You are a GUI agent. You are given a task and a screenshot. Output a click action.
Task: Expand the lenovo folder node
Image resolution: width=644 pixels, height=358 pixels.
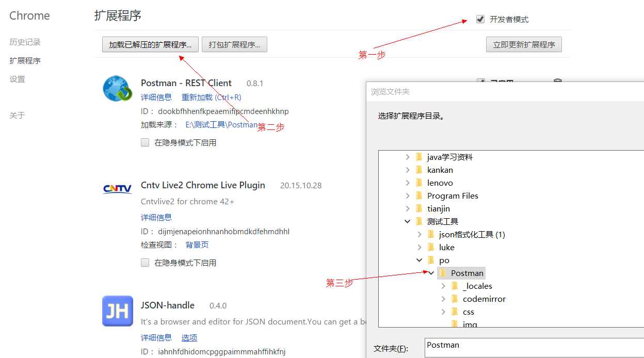click(407, 183)
